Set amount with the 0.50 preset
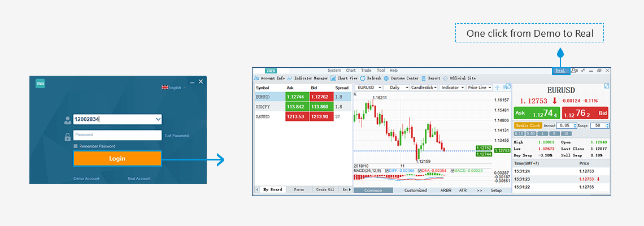 530,133
